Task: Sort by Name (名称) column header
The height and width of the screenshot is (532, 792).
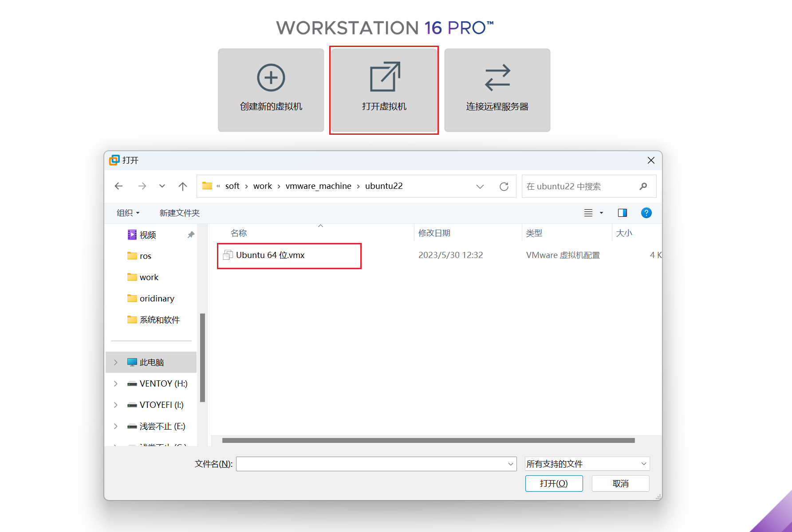Action: tap(239, 233)
